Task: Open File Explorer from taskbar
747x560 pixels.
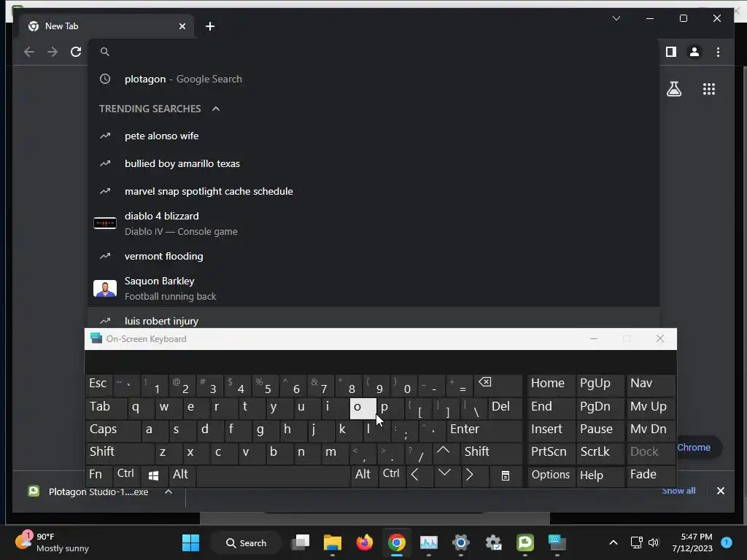Action: 333,542
